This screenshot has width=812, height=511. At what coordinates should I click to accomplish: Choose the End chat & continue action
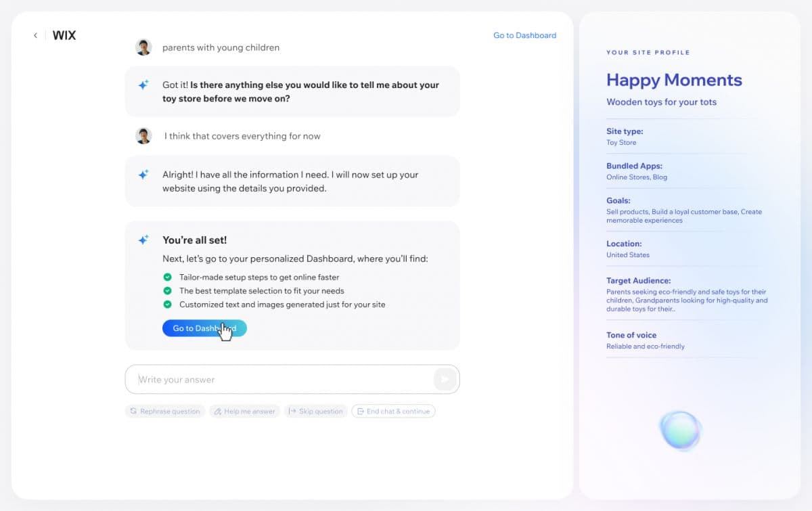point(393,411)
